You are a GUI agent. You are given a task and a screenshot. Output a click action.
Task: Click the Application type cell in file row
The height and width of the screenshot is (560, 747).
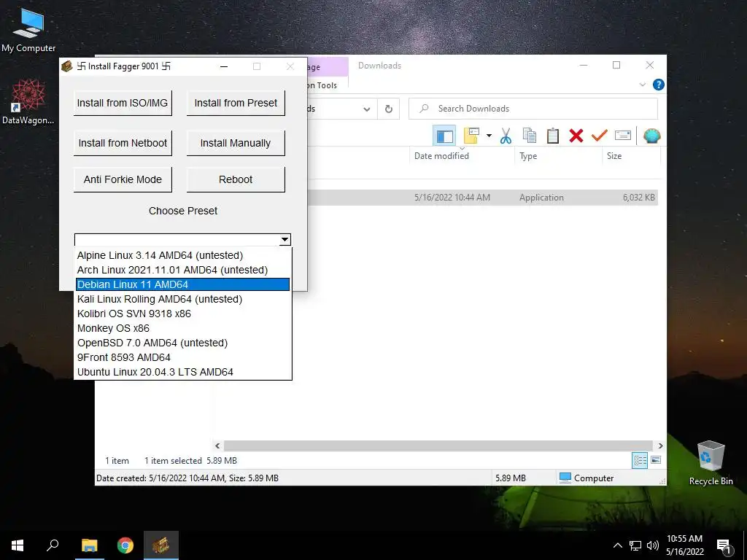click(541, 198)
